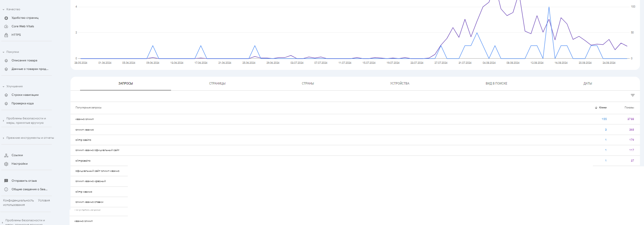Click the Данные о товарах прод... icon
644x225 pixels.
pos(6,69)
